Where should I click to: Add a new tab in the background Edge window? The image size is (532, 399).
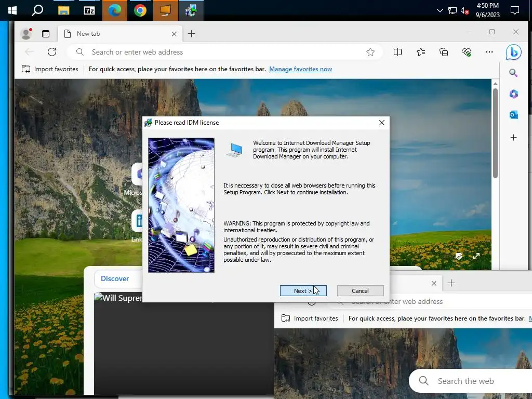451,283
